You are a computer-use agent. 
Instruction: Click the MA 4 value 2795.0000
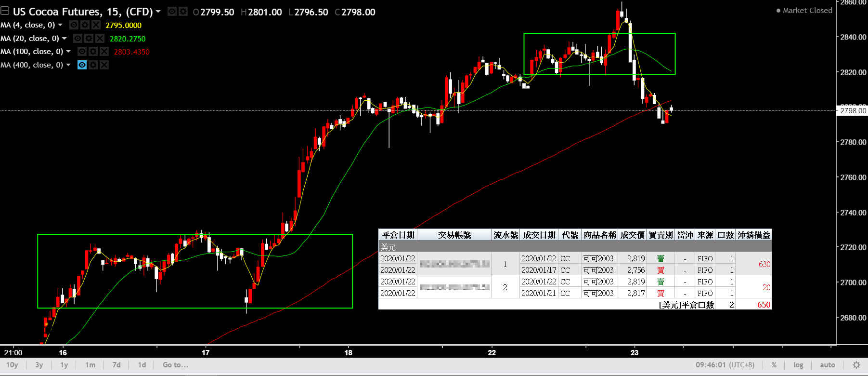124,25
